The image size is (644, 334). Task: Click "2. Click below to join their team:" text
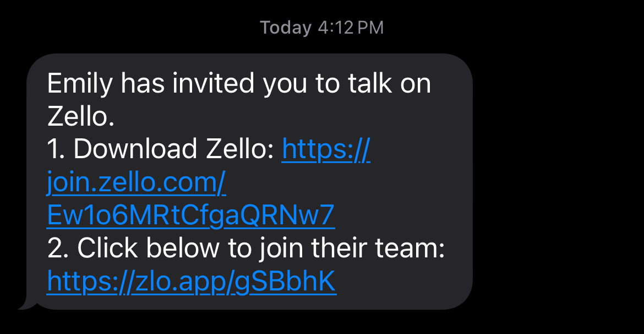coord(245,249)
